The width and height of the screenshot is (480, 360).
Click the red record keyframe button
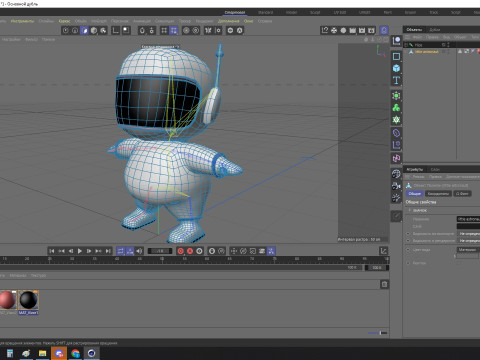point(181,251)
